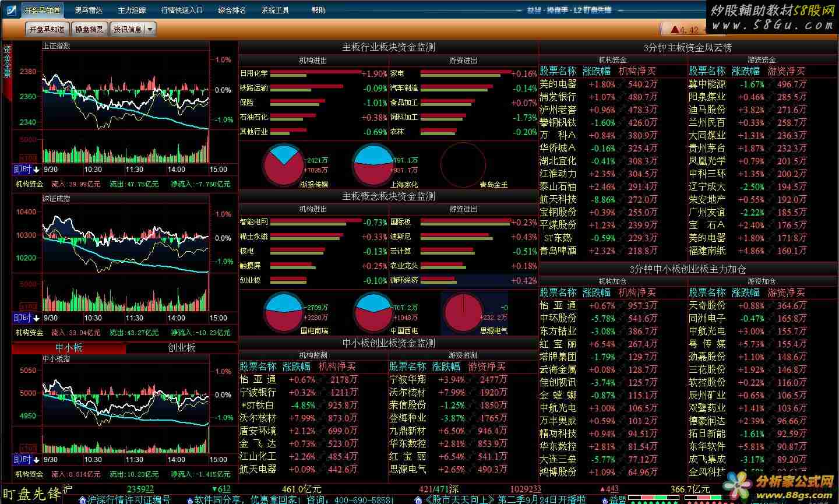Viewport: 839px width, 504px height.
Task: Select 福建南纸 stock row
Action: coord(762,251)
